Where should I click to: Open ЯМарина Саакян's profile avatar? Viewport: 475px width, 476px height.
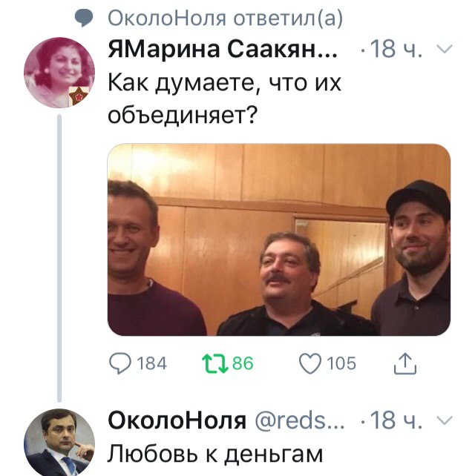click(x=59, y=73)
